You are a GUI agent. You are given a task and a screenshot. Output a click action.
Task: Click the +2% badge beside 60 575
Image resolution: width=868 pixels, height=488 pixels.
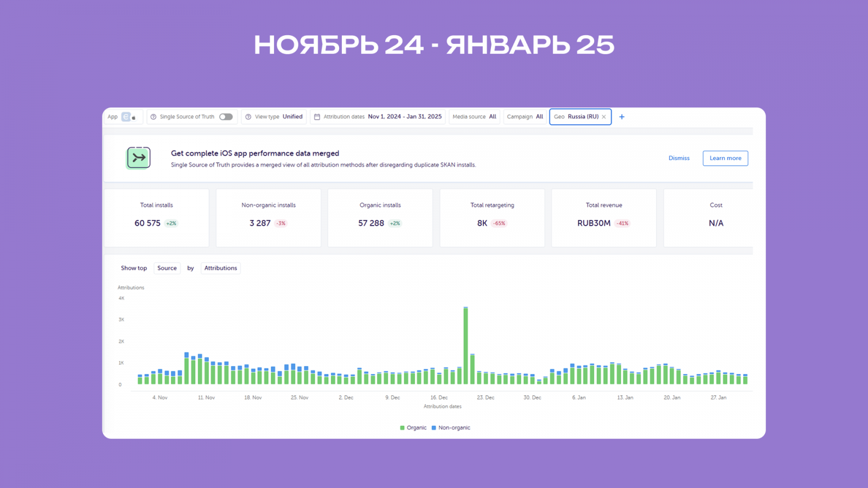(171, 223)
